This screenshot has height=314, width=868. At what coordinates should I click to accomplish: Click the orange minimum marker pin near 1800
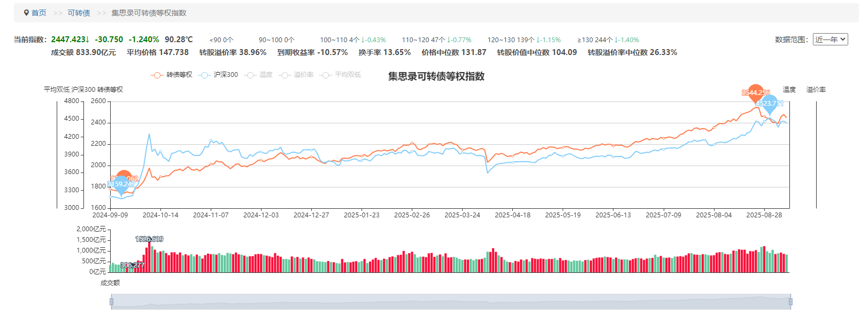pyautogui.click(x=124, y=178)
